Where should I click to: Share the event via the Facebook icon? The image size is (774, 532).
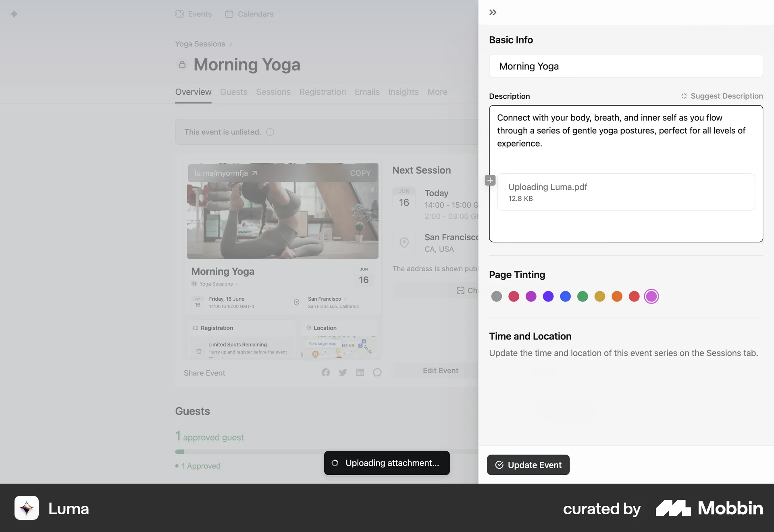pos(326,372)
